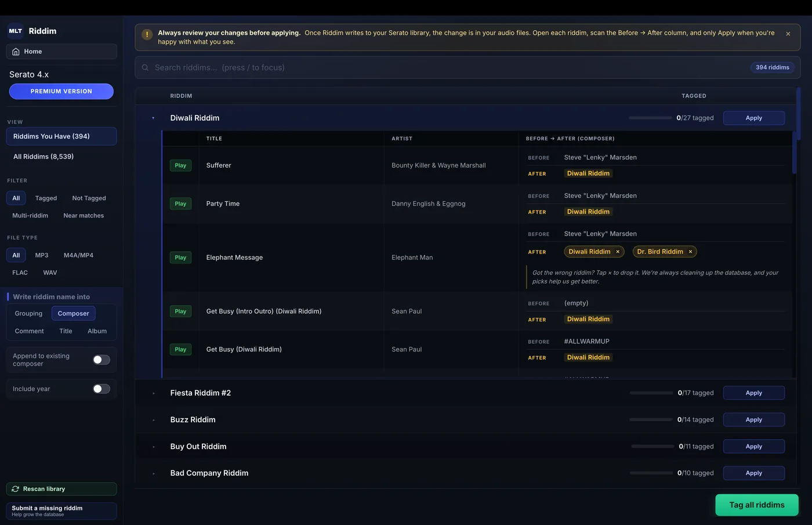
Task: Apply tags for Diwali Riddim
Action: (x=754, y=118)
